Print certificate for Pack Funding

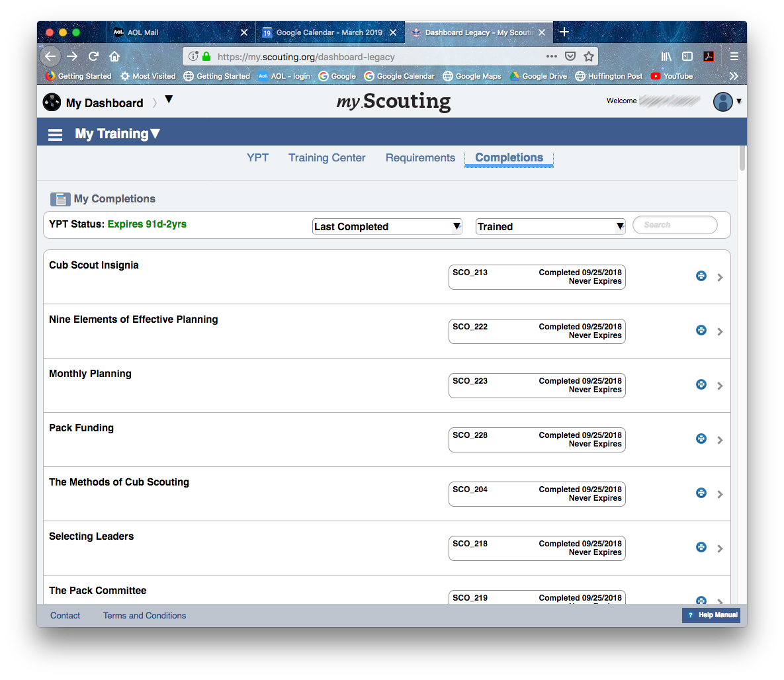(701, 439)
